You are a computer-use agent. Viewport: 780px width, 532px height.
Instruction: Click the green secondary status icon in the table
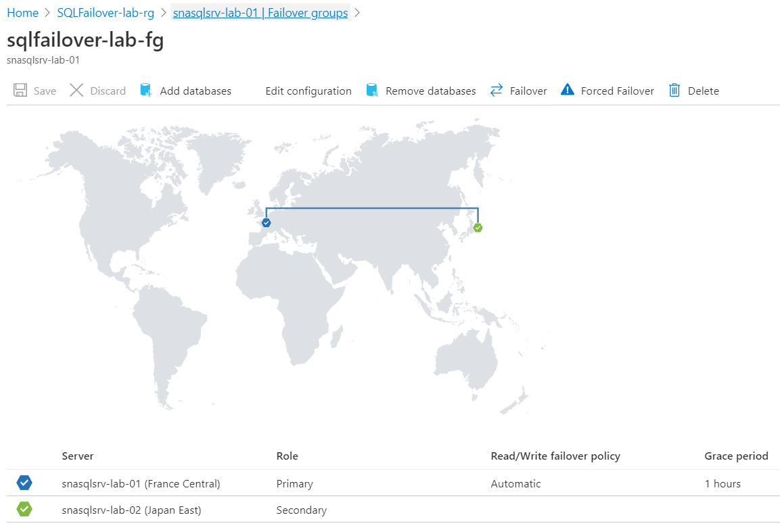coord(24,509)
